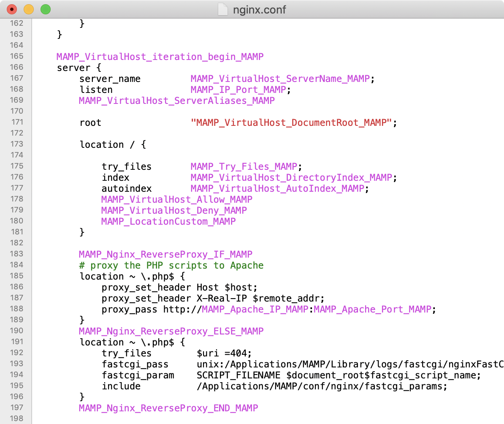Screen dimensions: 504x424
Task: Click the server_name directive
Action: pos(110,79)
